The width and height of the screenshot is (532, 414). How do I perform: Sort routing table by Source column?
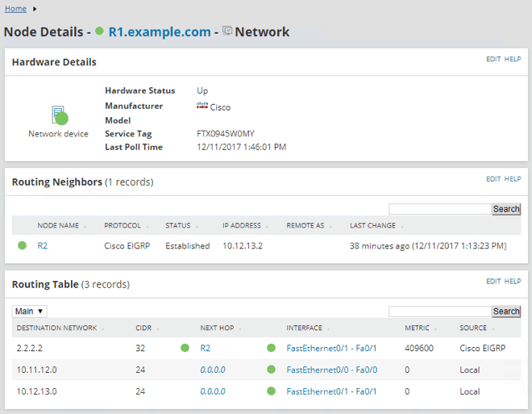point(473,328)
